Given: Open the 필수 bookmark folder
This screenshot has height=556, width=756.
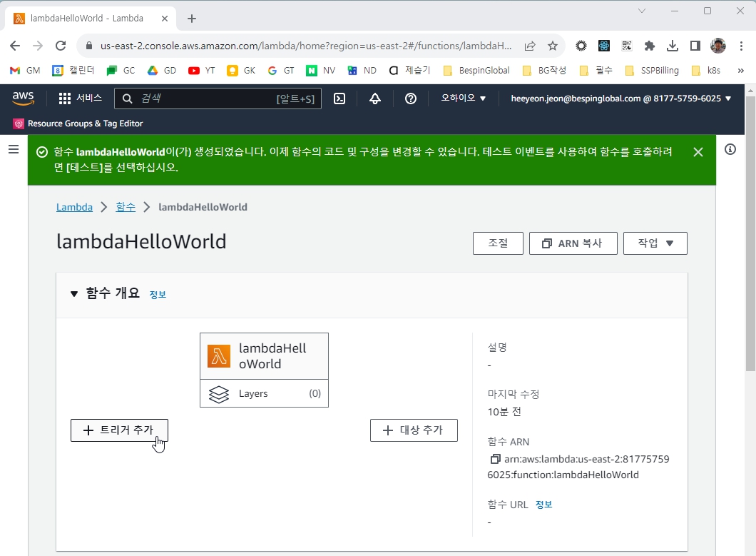Looking at the screenshot, I should tap(596, 71).
